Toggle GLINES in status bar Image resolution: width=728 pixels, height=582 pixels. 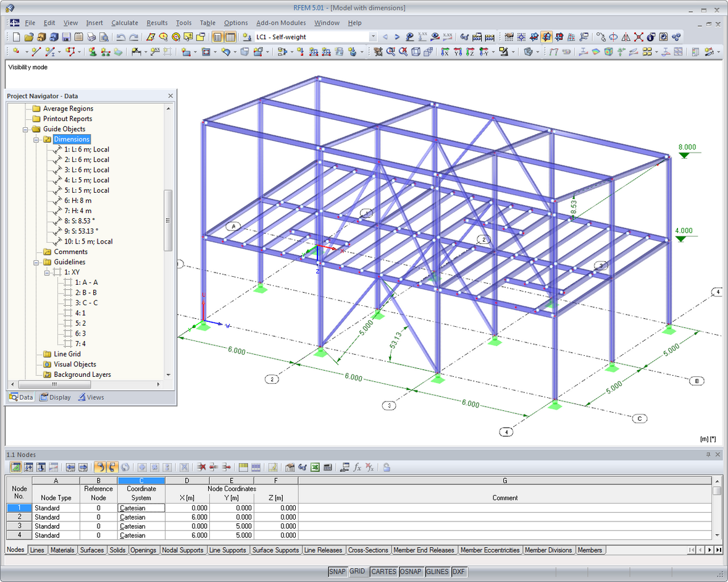point(437,571)
